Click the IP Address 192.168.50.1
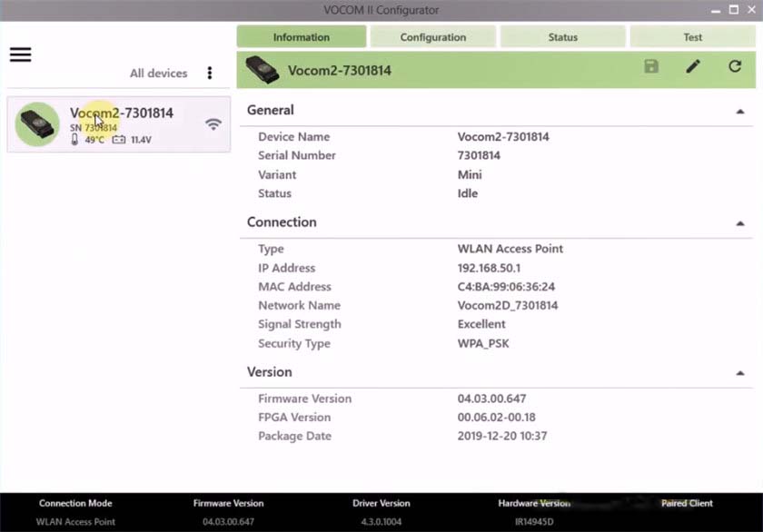 pyautogui.click(x=489, y=268)
